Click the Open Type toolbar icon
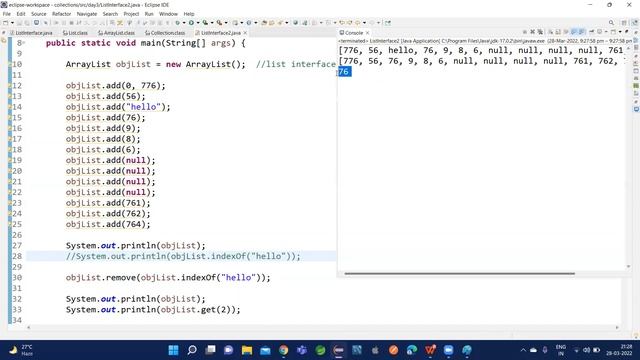 click(x=264, y=23)
